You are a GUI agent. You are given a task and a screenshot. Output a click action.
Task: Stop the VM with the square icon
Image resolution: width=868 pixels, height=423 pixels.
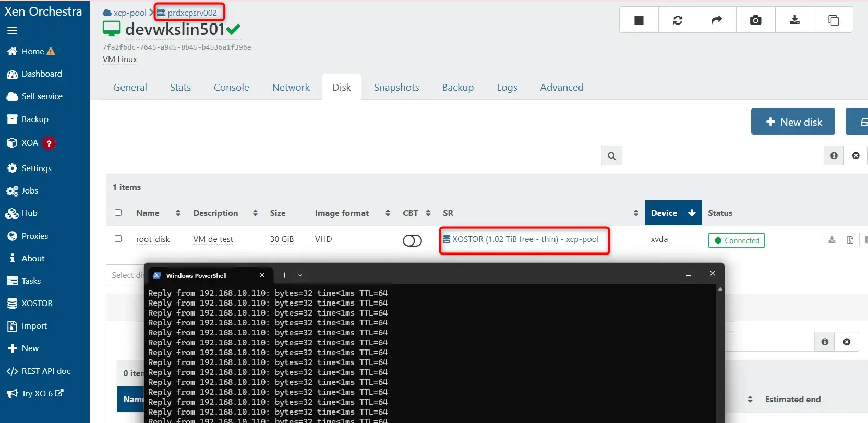point(638,20)
